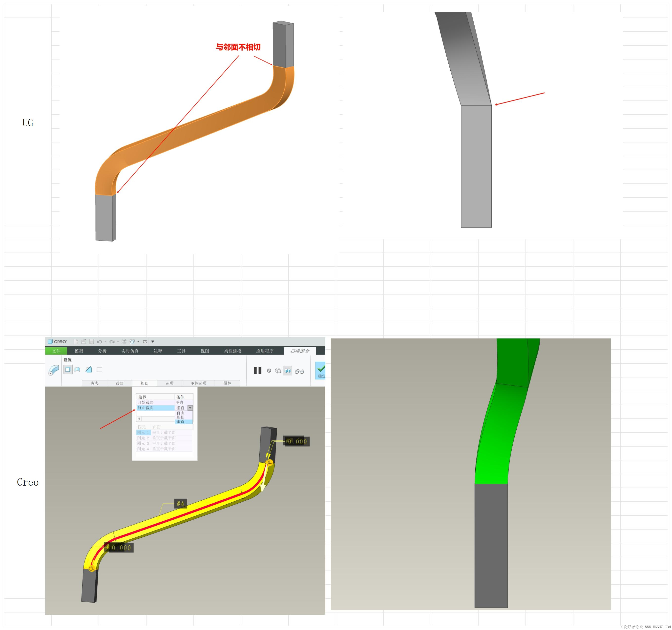This screenshot has height=630, width=672.
Task: Toggle the attached geometry preview button
Action: coord(287,371)
